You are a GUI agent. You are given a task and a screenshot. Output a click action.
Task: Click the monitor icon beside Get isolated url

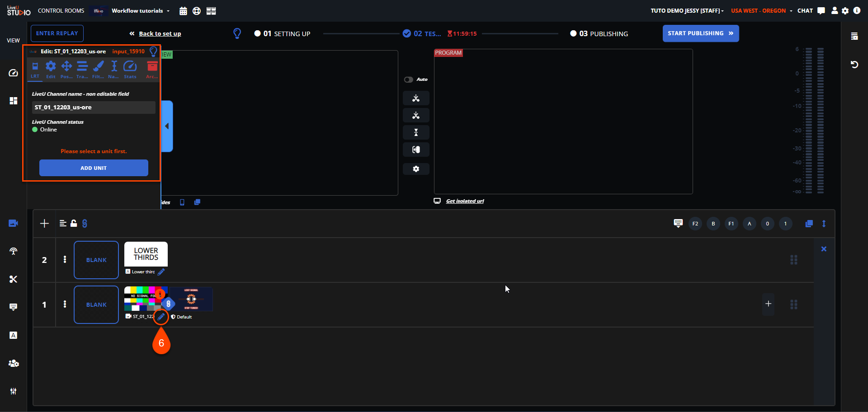(437, 201)
